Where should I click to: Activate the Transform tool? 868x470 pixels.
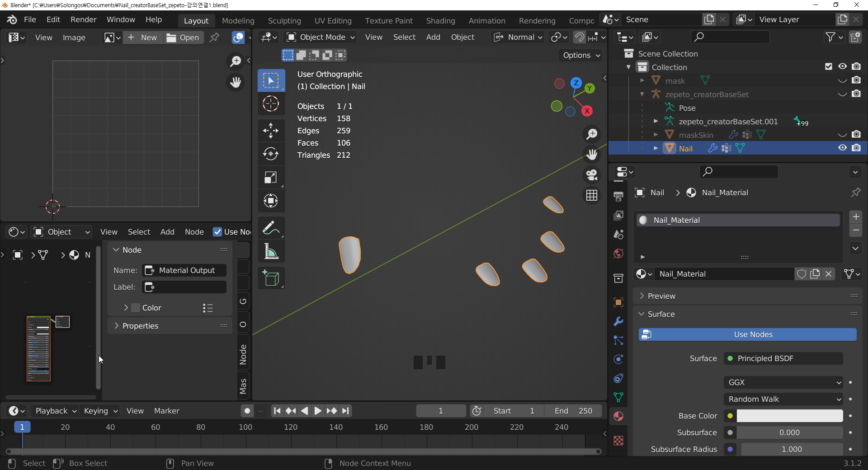(271, 201)
